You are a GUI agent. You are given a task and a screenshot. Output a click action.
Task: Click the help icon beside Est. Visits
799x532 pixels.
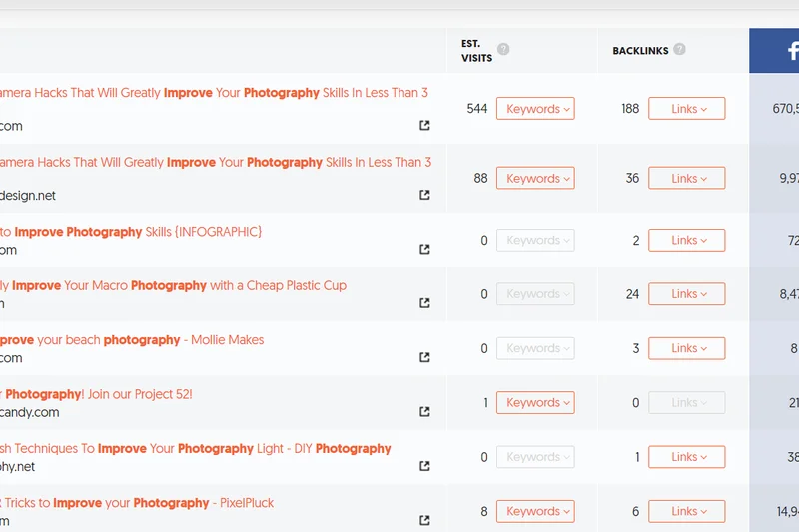[503, 50]
